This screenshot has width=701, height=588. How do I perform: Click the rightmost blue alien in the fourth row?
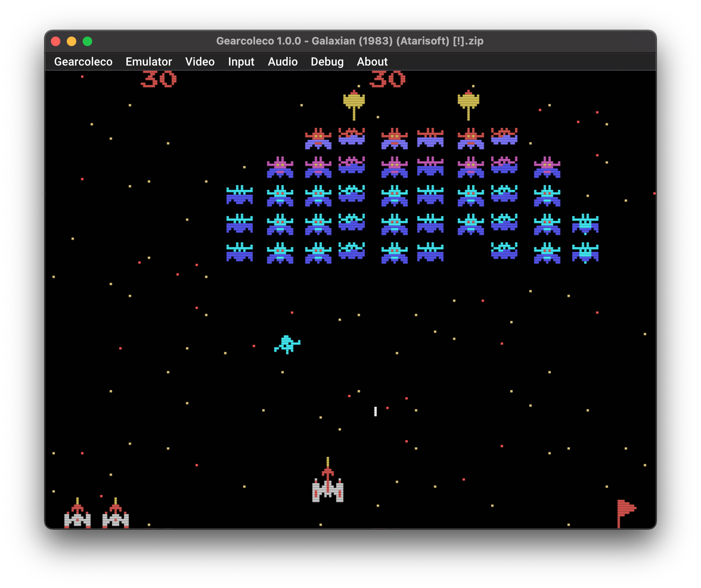tap(585, 224)
